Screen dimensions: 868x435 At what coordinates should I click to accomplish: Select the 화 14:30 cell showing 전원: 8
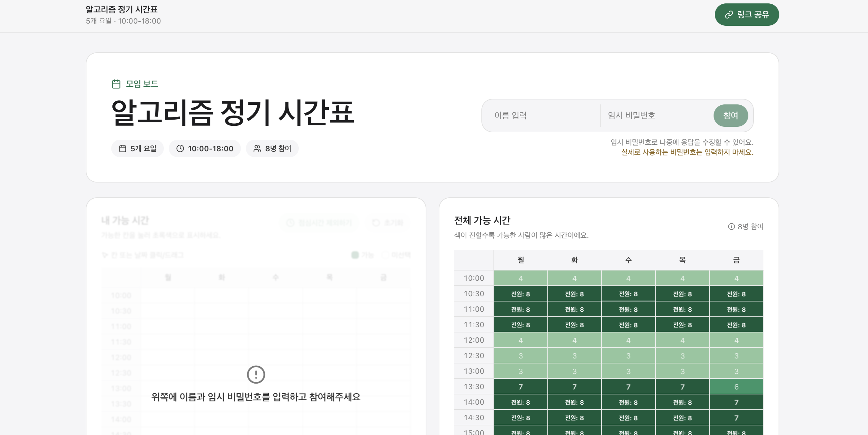[x=575, y=418]
